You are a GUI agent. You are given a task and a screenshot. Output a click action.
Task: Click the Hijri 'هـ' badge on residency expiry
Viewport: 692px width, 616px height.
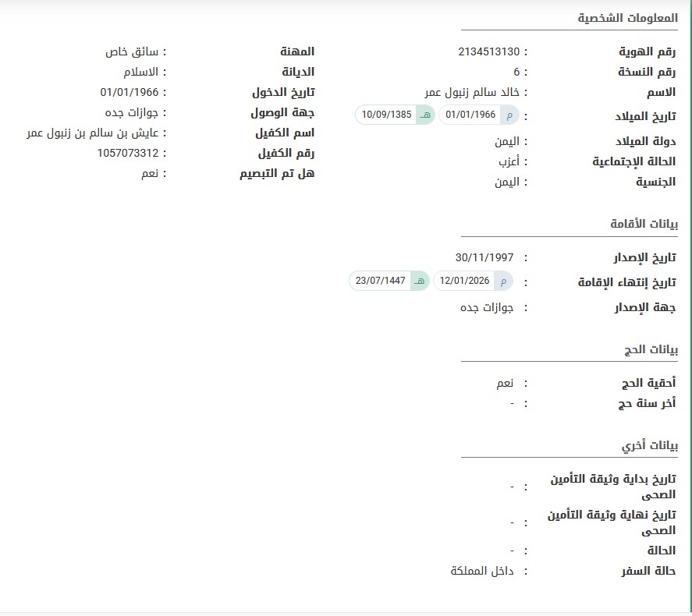pos(420,281)
